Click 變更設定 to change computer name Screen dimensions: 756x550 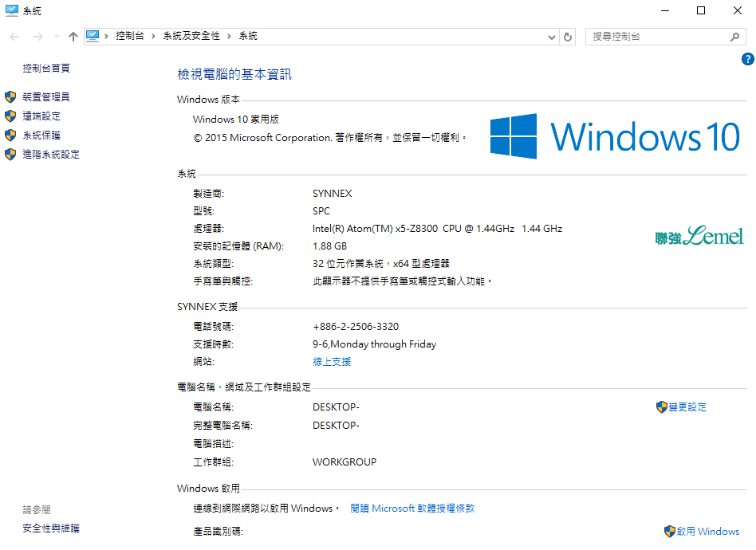point(687,407)
